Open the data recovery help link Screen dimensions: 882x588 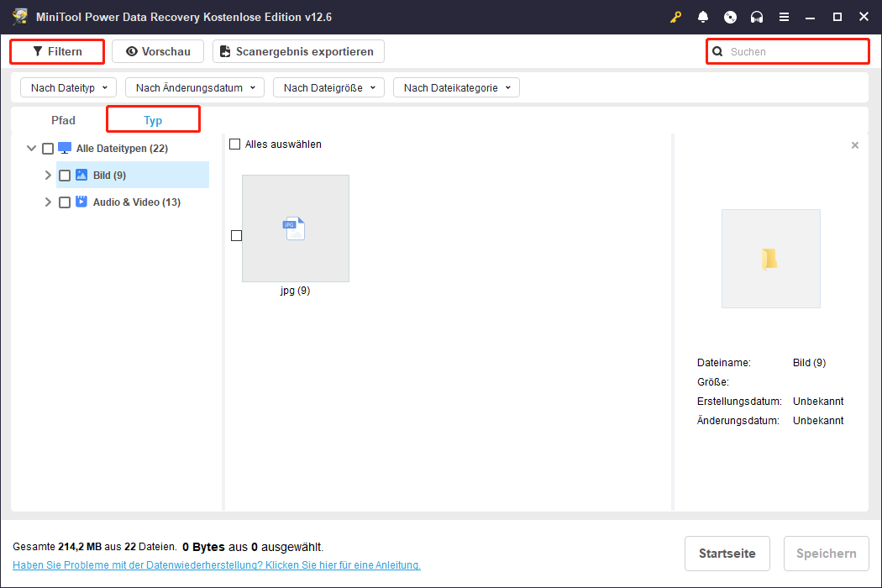(x=217, y=565)
